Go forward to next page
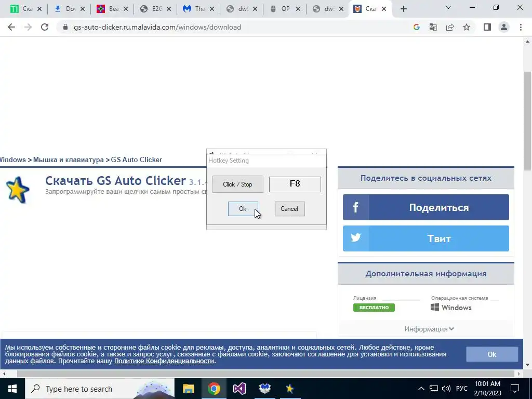The height and width of the screenshot is (399, 532). (28, 27)
